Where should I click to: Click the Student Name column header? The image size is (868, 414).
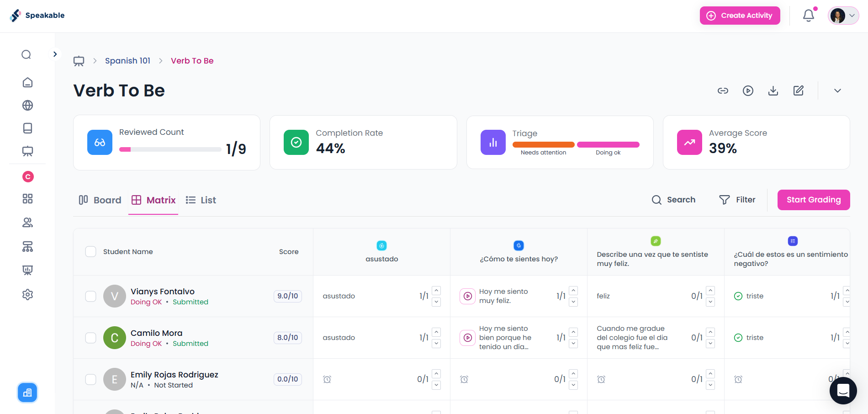tap(128, 252)
